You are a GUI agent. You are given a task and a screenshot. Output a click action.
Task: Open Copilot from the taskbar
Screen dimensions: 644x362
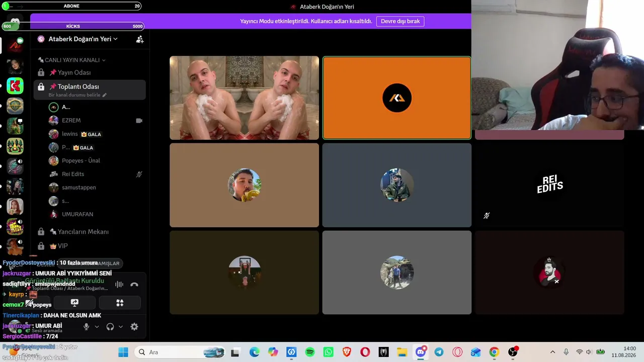tap(273, 352)
